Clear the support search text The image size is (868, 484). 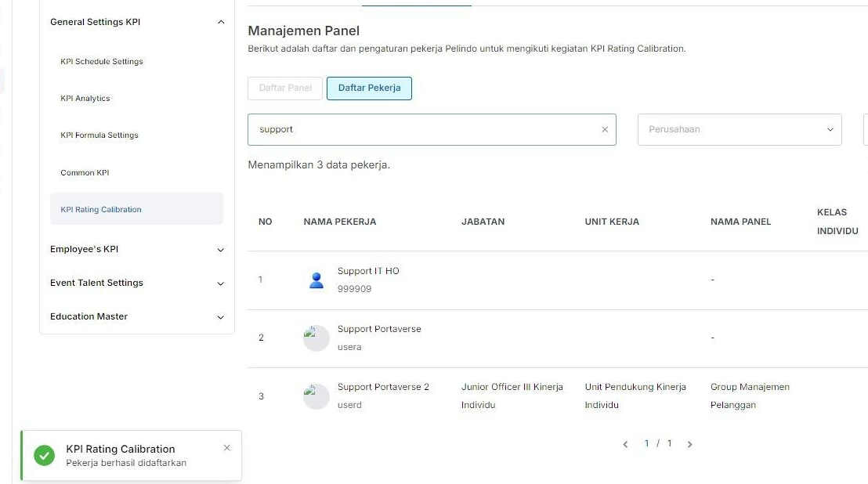tap(604, 130)
